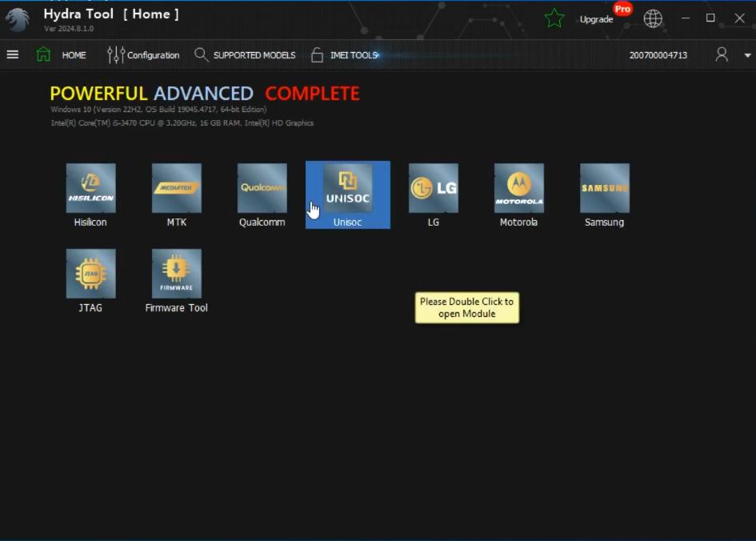Open the LG module icon
Image resolution: width=756 pixels, height=541 pixels.
click(434, 188)
